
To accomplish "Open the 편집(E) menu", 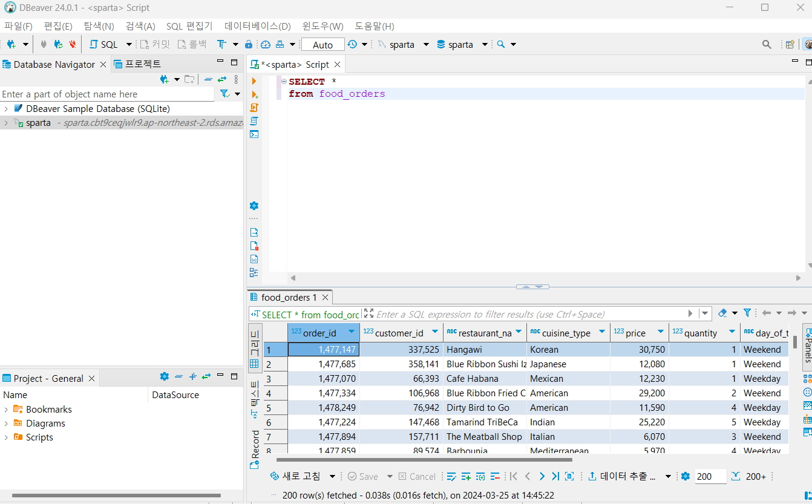I will (x=58, y=26).
